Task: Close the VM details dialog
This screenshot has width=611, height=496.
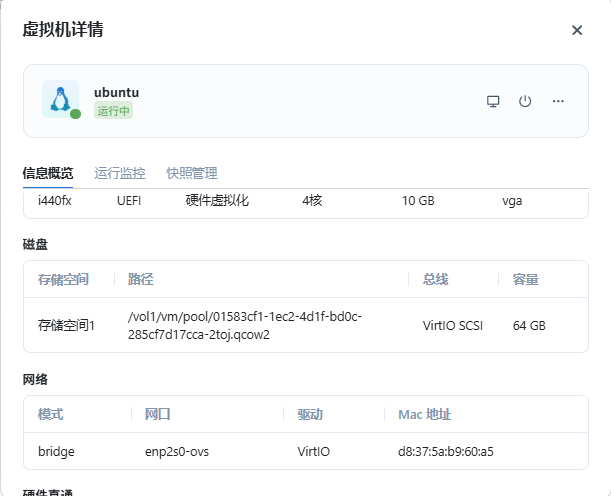Action: [577, 30]
